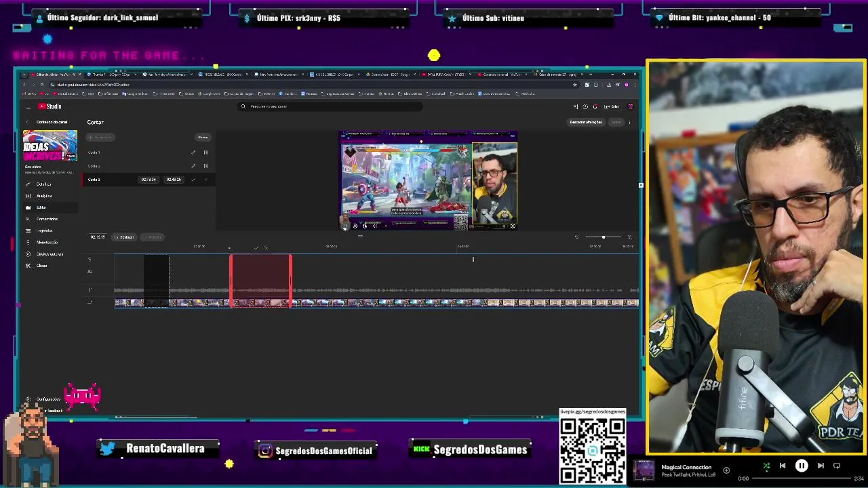This screenshot has height=488, width=868.
Task: Click the right red trim handle
Action: click(x=290, y=281)
